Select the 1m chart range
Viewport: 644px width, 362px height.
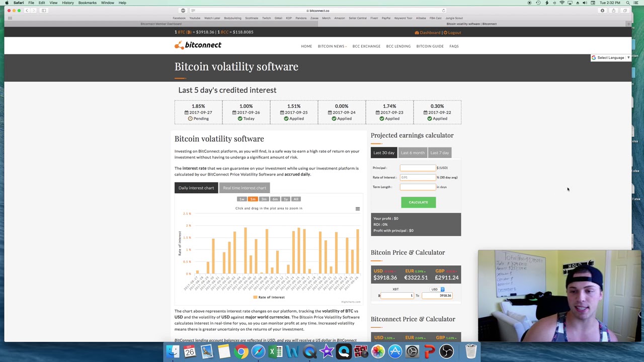[253, 199]
